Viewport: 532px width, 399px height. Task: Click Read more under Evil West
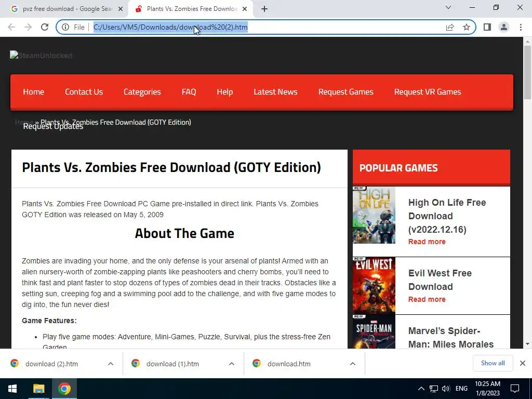click(x=427, y=299)
